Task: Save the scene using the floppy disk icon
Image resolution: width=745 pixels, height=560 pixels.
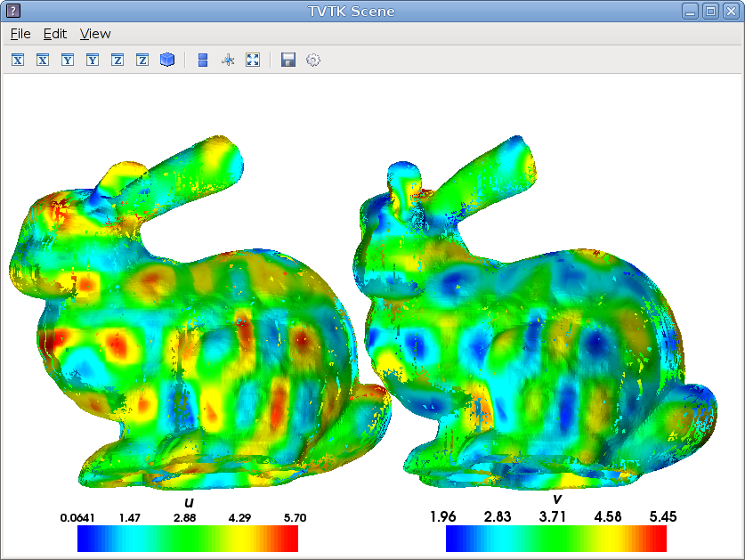Action: pos(287,60)
